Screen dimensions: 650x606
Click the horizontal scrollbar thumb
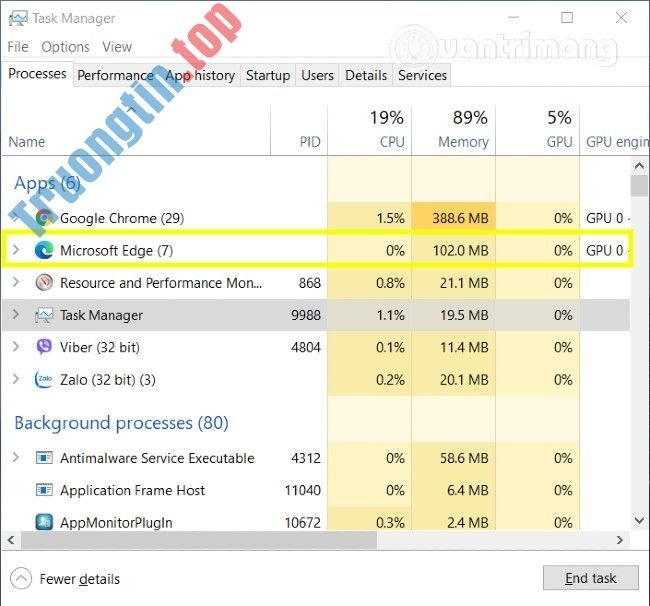pyautogui.click(x=199, y=540)
